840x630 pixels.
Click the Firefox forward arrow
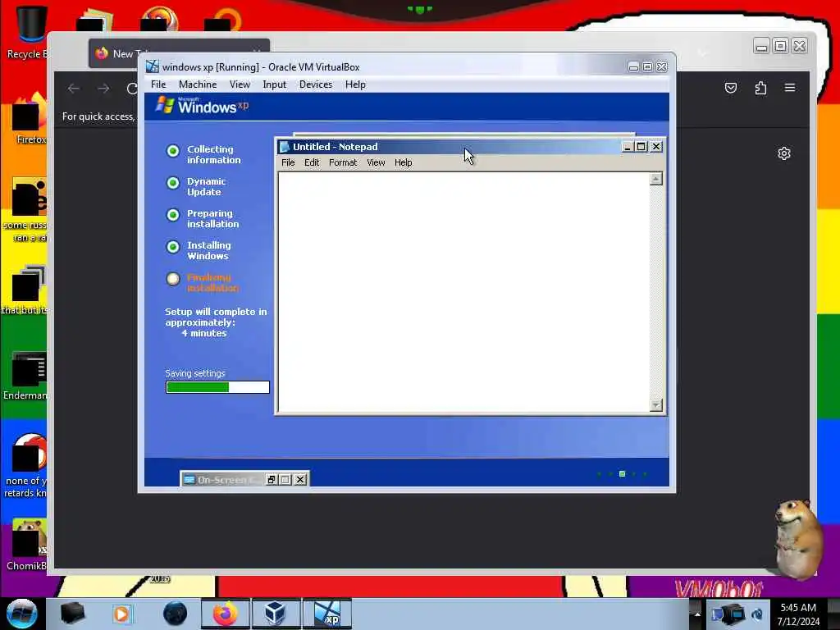pyautogui.click(x=103, y=88)
